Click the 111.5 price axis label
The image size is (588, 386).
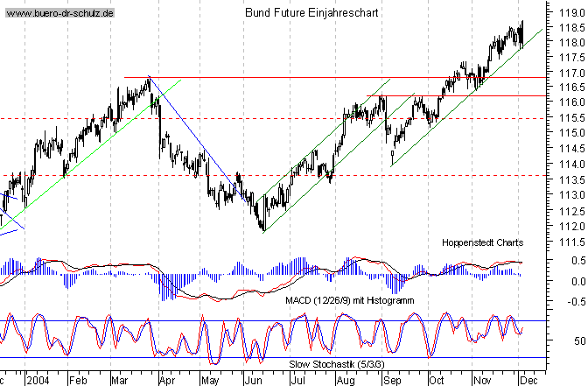pos(570,242)
